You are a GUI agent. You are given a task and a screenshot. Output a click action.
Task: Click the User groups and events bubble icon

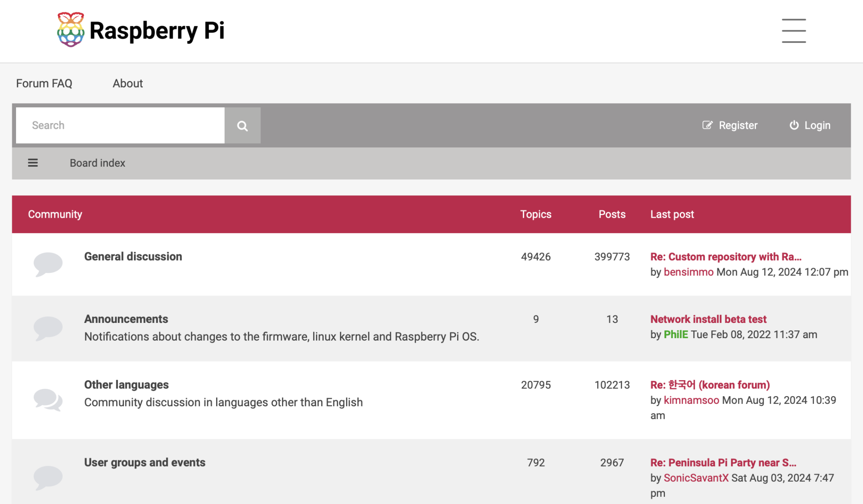tap(48, 477)
